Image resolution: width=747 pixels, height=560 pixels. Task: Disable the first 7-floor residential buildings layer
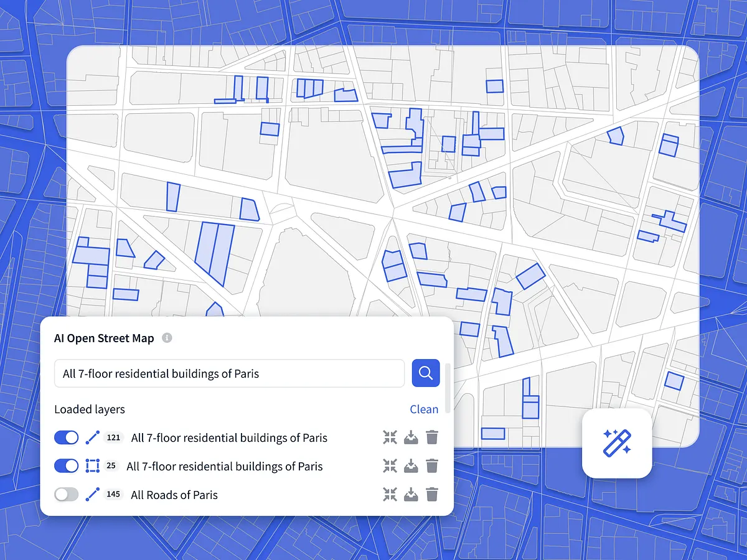(66, 437)
